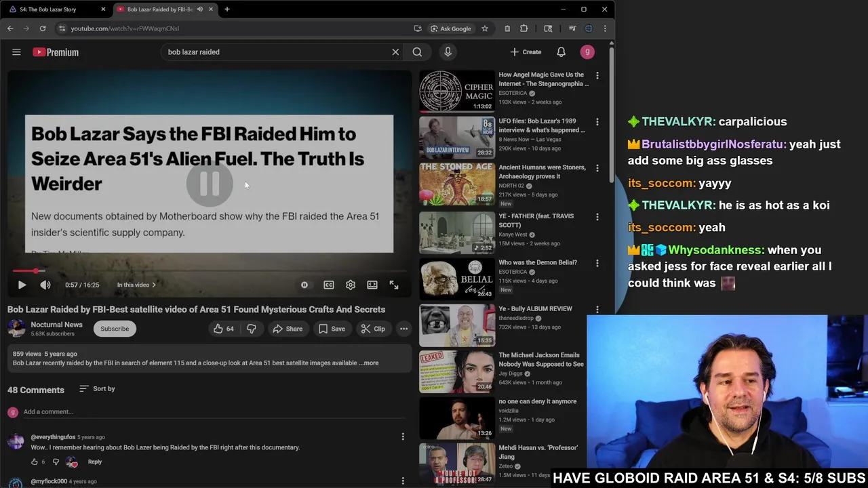Image resolution: width=868 pixels, height=488 pixels.
Task: Close the 'S4: The Bob Lazar Story' tab
Action: click(103, 9)
